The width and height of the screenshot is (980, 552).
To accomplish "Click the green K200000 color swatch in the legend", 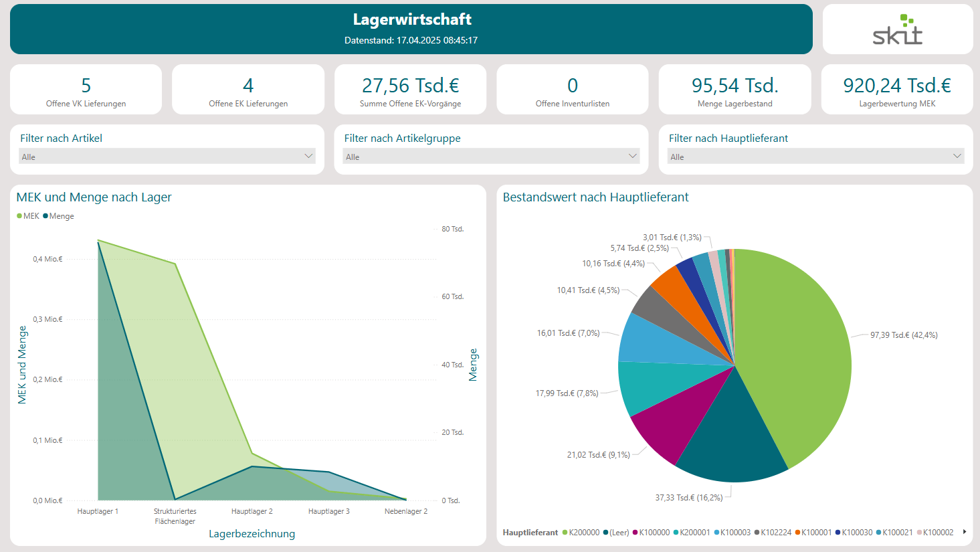I will click(565, 532).
